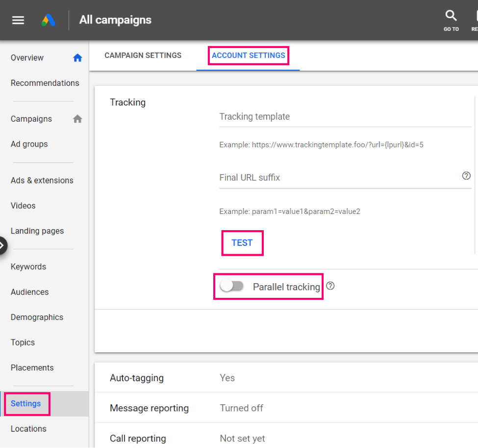
Task: Click the Google Ads logo
Action: (x=49, y=20)
